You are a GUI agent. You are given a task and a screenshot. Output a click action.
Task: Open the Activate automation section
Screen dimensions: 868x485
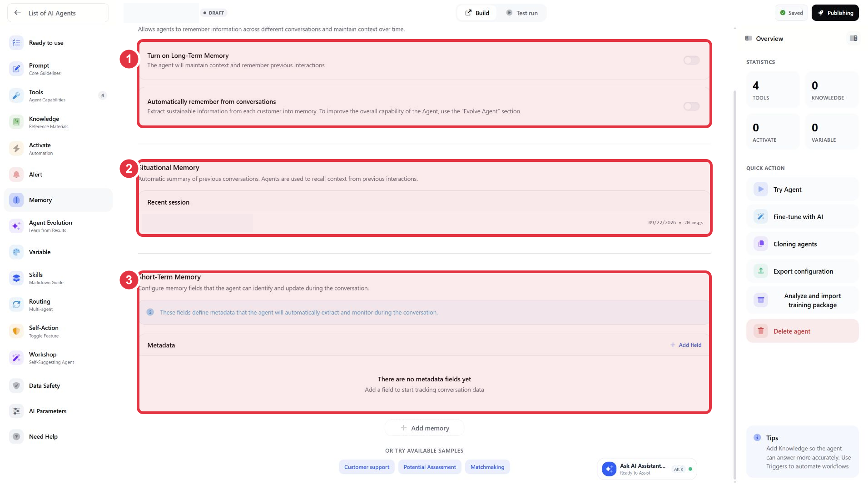tap(58, 149)
